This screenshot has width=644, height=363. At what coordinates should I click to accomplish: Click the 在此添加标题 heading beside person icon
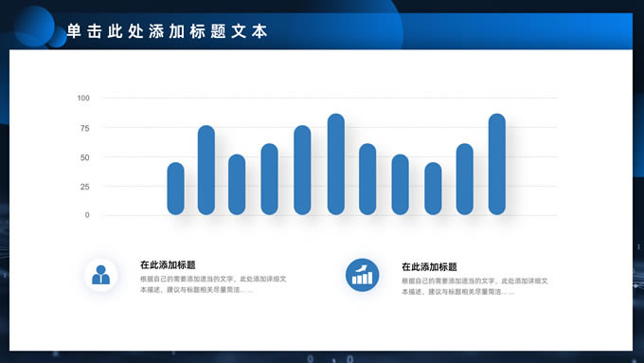tap(168, 264)
